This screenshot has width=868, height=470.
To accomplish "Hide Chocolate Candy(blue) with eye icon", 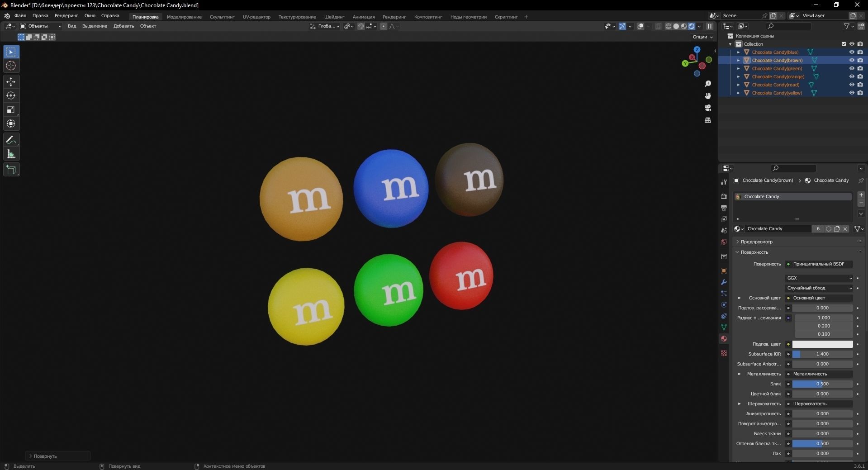I will point(852,52).
